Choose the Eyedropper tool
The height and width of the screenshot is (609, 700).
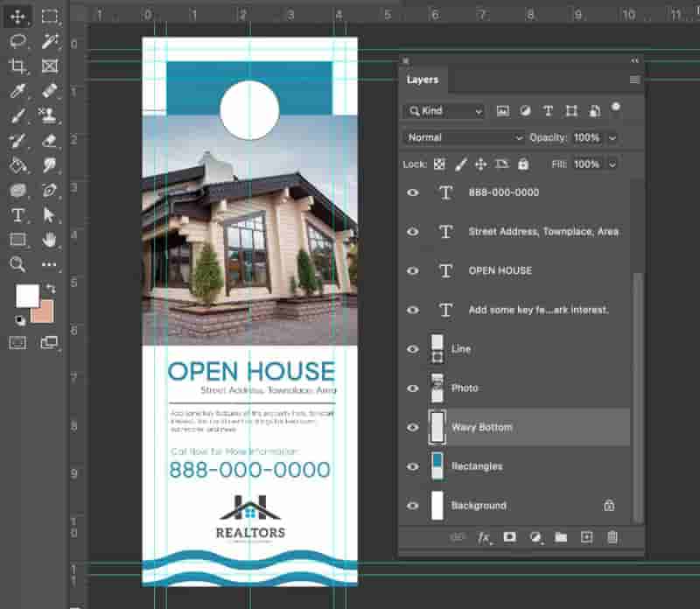tap(17, 91)
